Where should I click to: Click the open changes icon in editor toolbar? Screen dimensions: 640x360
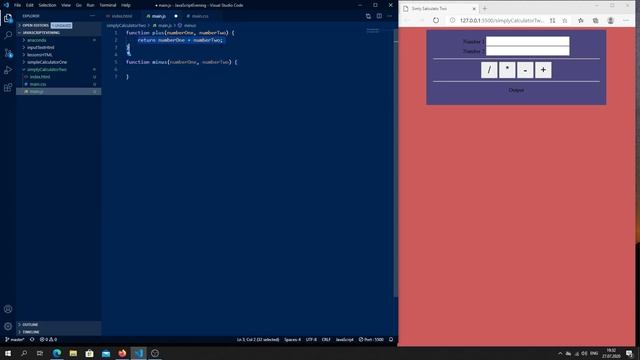[368, 16]
